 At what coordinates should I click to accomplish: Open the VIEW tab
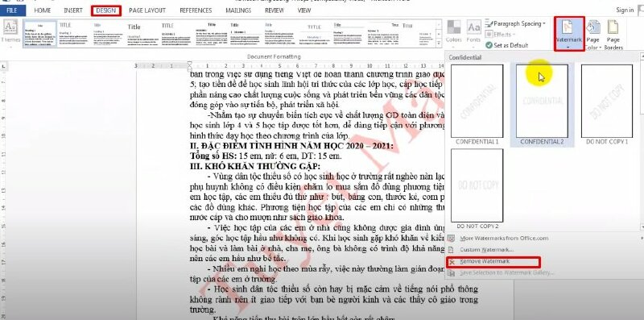[x=304, y=10]
